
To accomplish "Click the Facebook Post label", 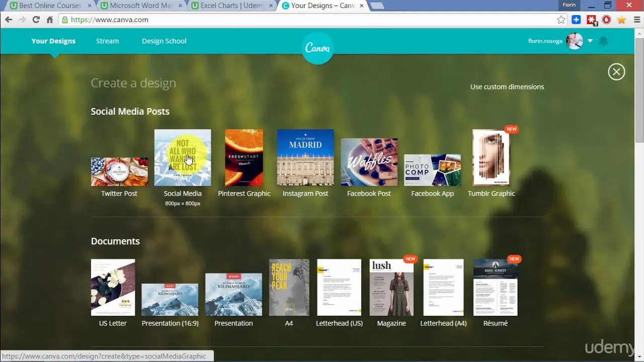I will [369, 194].
